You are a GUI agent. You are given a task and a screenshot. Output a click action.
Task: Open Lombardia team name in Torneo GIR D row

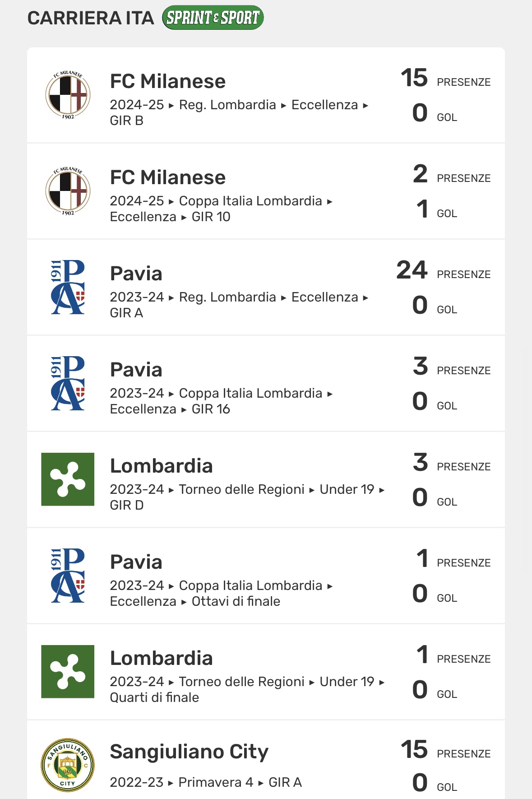162,466
